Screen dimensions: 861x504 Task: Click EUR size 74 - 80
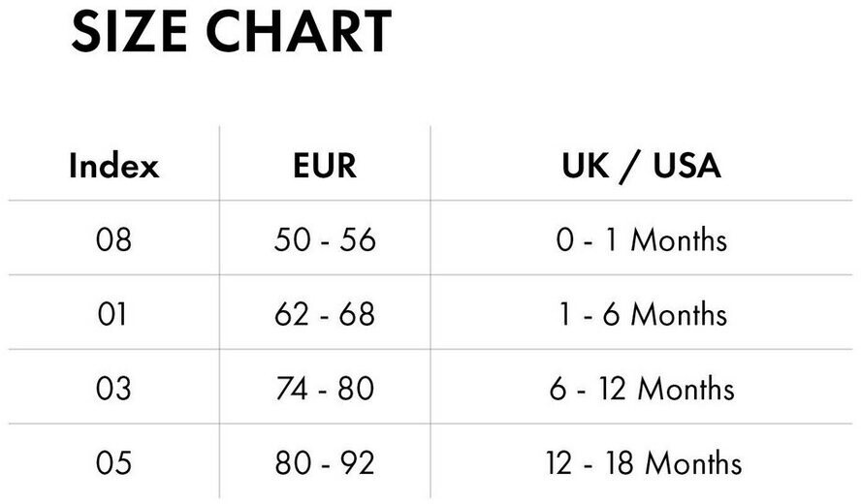(325, 389)
